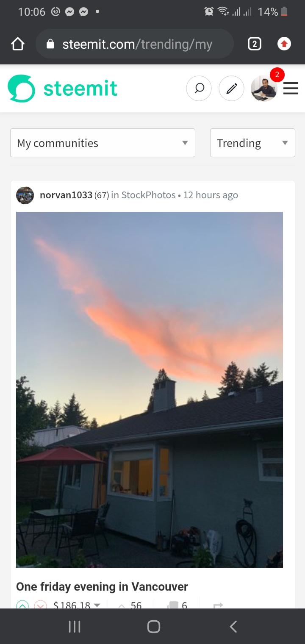Tap Android recent apps button
Viewport: 305px width, 644px height.
click(x=75, y=627)
